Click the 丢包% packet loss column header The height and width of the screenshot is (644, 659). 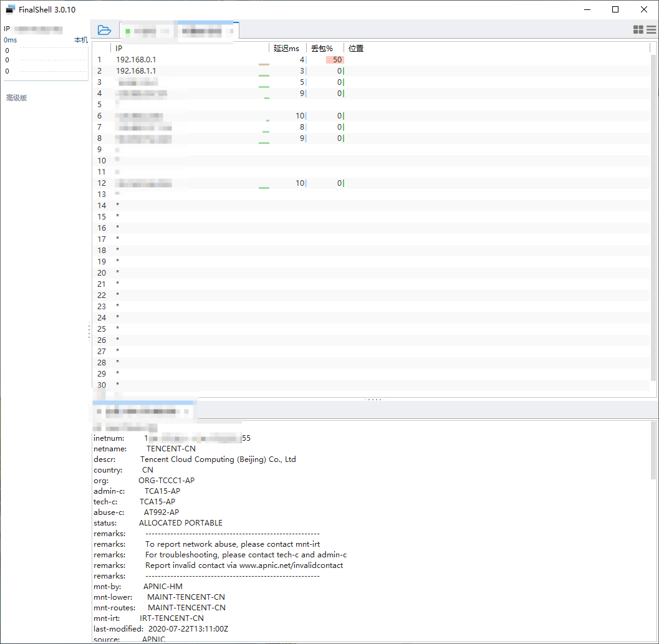tap(323, 48)
